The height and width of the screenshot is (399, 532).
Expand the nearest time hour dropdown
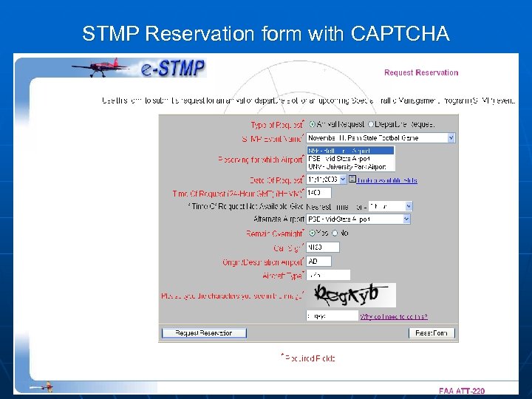tap(391, 206)
